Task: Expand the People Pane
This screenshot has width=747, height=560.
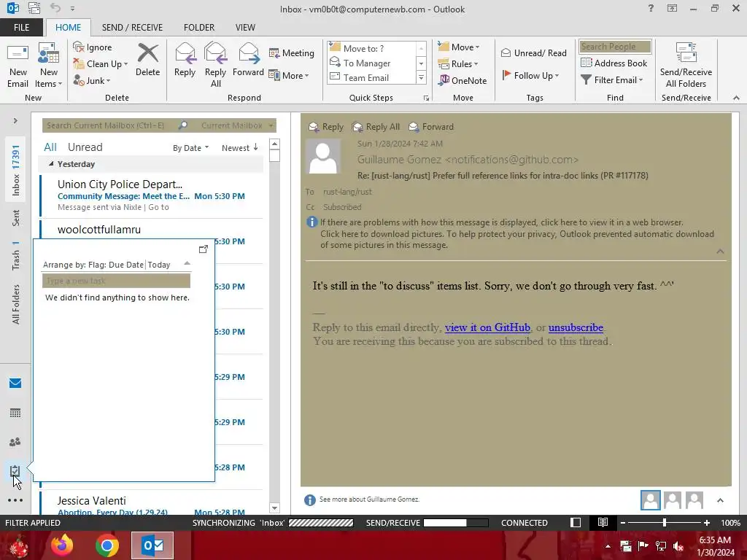Action: (720, 500)
